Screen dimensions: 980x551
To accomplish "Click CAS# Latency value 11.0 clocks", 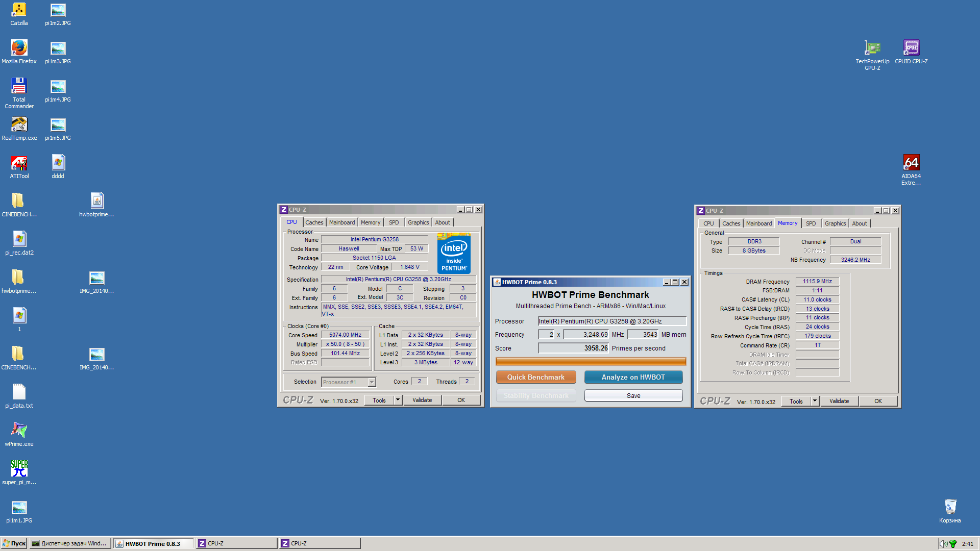I will pyautogui.click(x=817, y=299).
